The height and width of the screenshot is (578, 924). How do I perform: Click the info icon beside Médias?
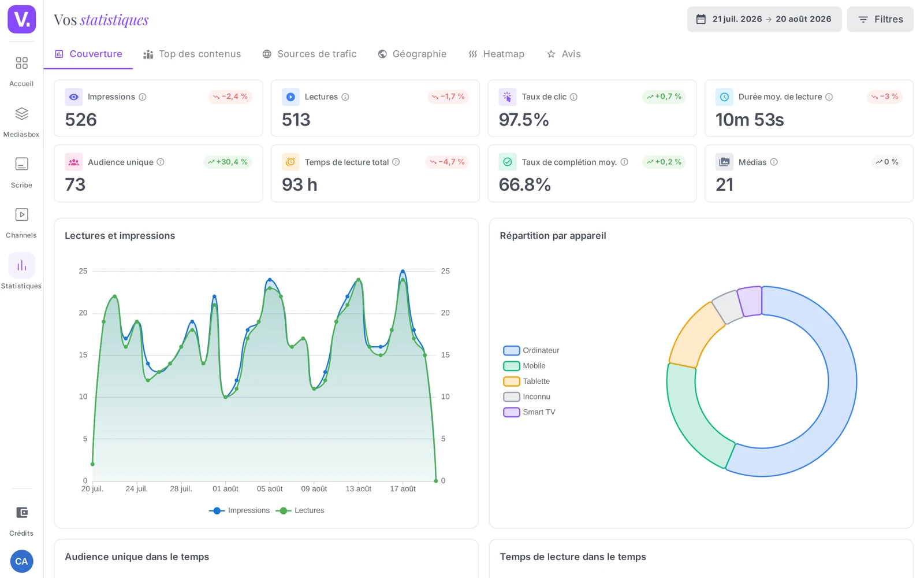(x=774, y=162)
